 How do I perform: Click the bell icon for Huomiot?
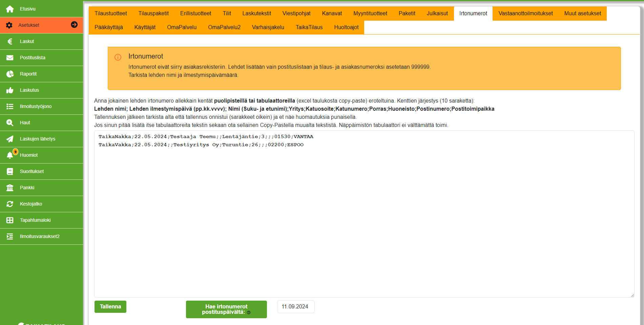10,155
